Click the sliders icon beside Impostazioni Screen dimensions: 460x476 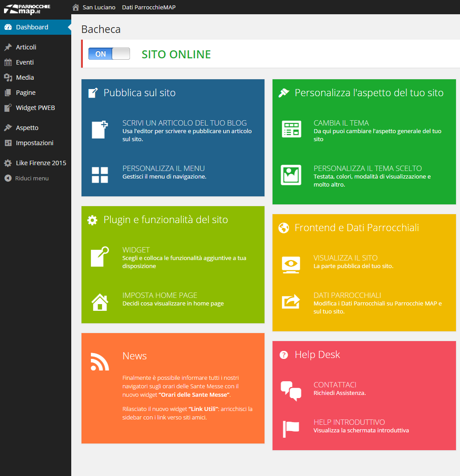click(x=8, y=143)
